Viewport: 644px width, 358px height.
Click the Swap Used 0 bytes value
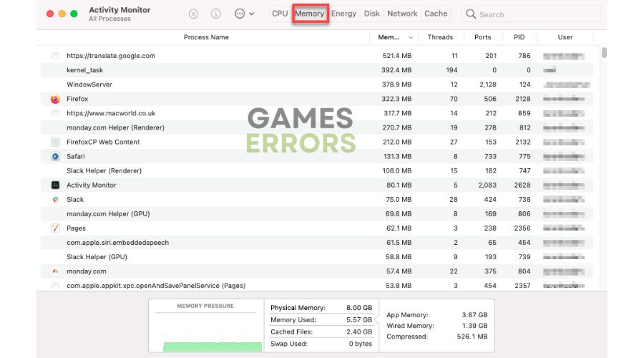coord(360,344)
